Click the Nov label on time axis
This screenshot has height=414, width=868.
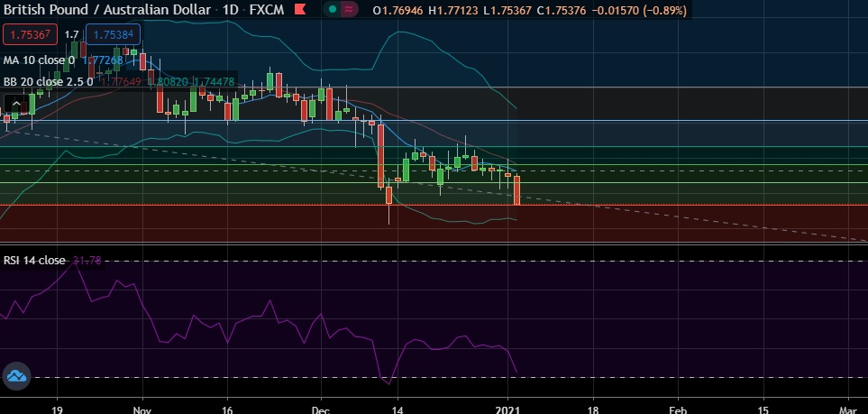point(142,409)
